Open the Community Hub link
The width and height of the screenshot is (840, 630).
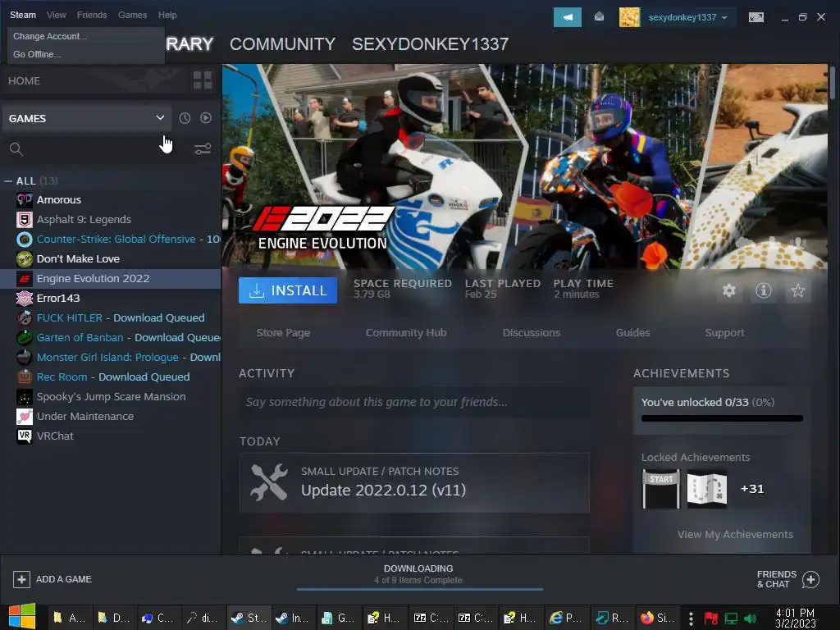point(406,333)
